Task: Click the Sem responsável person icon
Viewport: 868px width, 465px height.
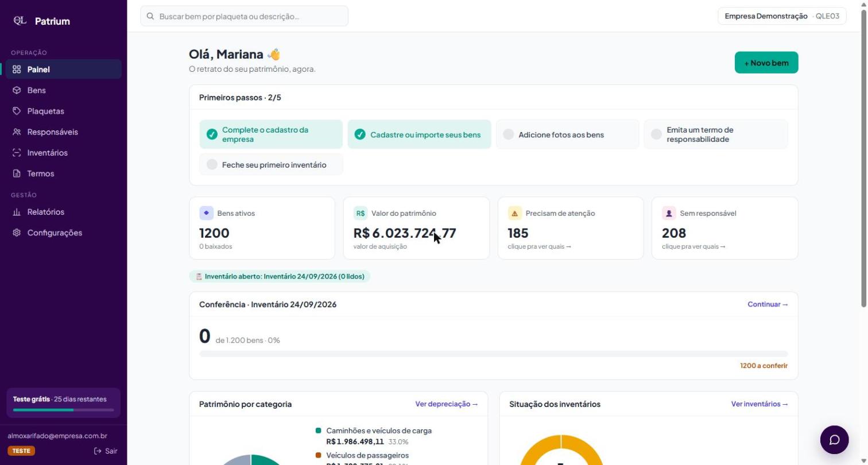Action: point(669,213)
